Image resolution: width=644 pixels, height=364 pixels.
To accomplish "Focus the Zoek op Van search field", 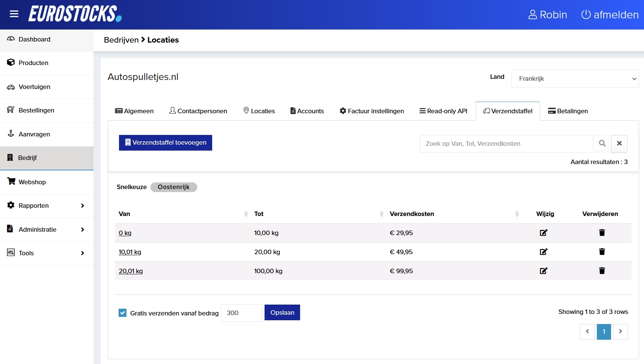I will coord(506,144).
